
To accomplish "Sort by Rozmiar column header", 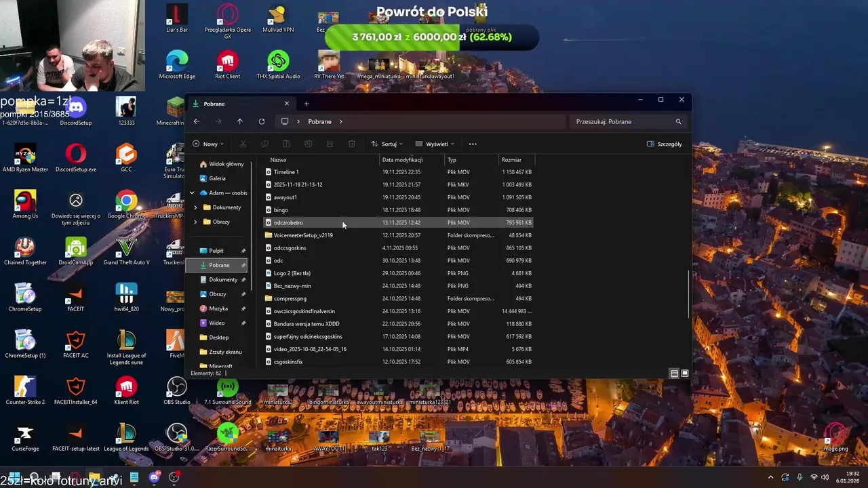I will point(517,160).
